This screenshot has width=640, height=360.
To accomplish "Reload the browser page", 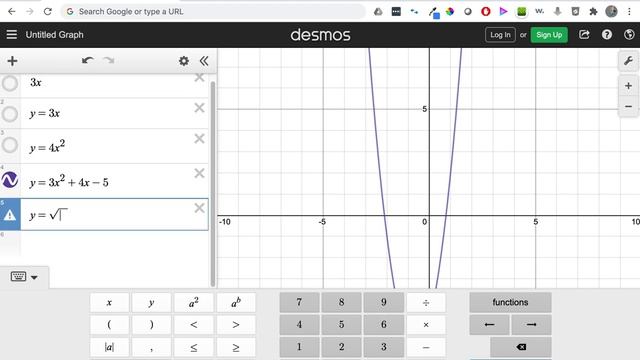I will click(x=48, y=11).
